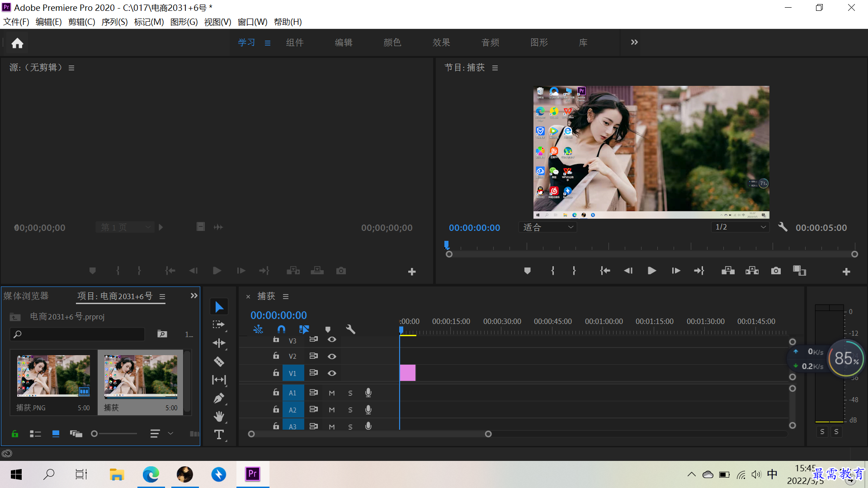Open the 媒体浏览器 tab

click(x=26, y=296)
